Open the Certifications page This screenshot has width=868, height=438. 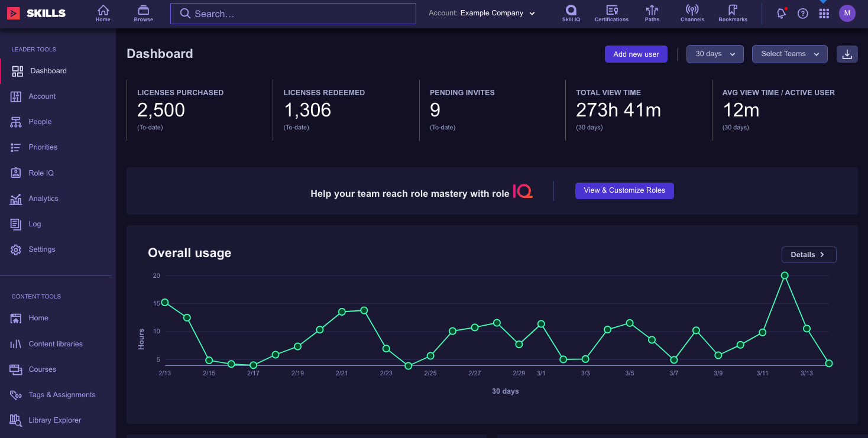pyautogui.click(x=611, y=13)
